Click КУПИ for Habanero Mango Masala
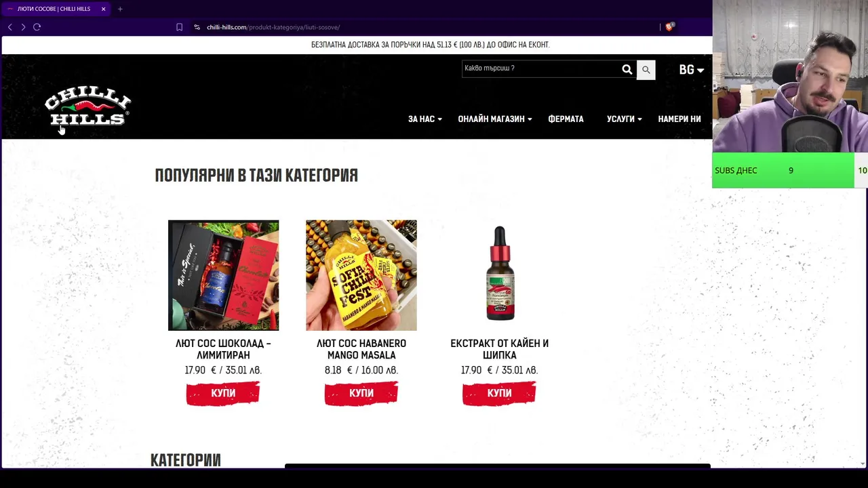The width and height of the screenshot is (868, 488). point(361,393)
